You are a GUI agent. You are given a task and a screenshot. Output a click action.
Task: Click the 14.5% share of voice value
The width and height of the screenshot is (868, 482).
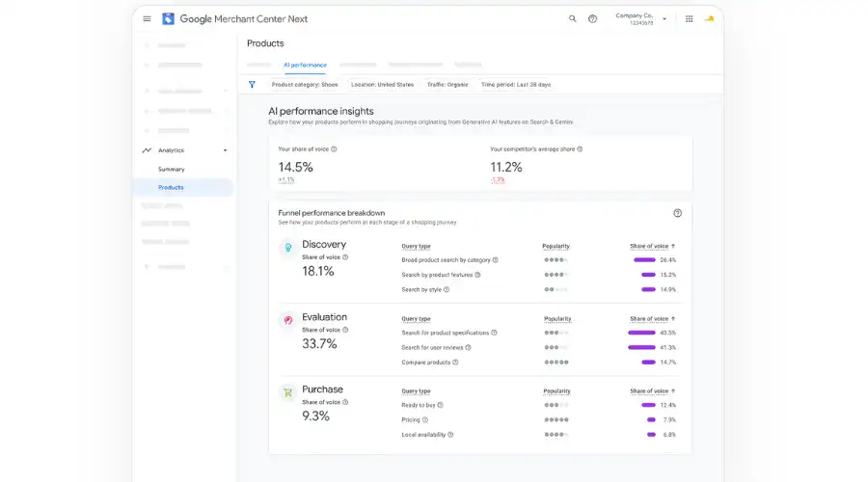(296, 167)
